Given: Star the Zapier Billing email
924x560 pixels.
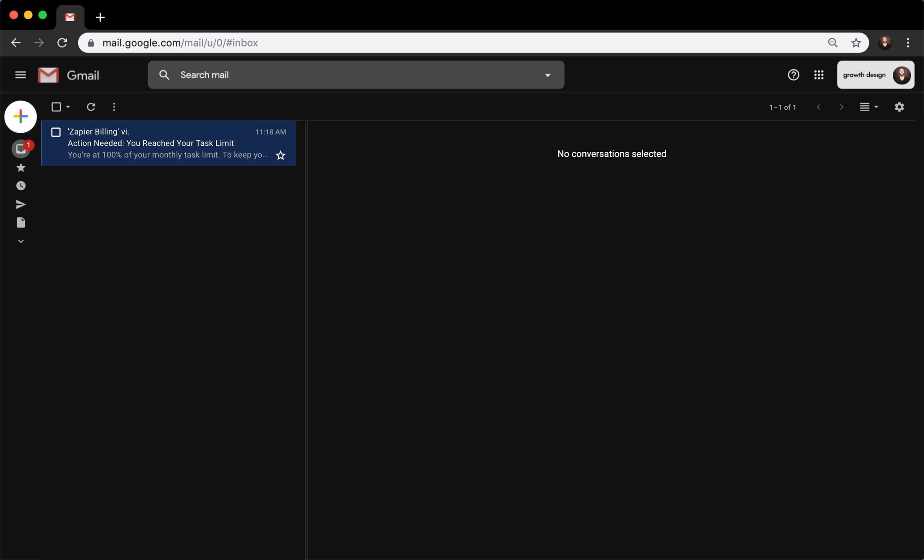Looking at the screenshot, I should coord(280,155).
